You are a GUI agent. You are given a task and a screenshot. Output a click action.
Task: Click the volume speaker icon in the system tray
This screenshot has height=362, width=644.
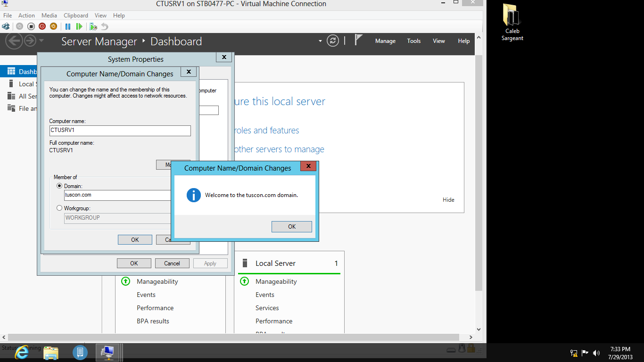click(x=596, y=353)
